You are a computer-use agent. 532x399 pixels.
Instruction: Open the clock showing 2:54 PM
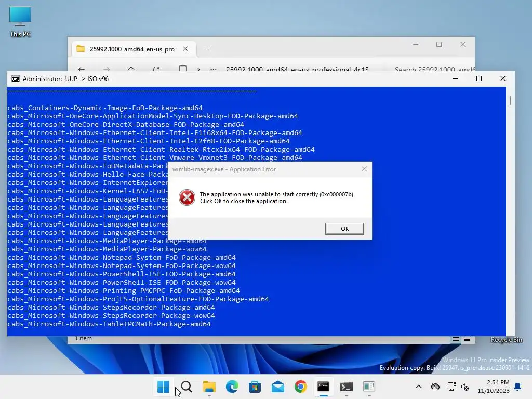(x=494, y=387)
